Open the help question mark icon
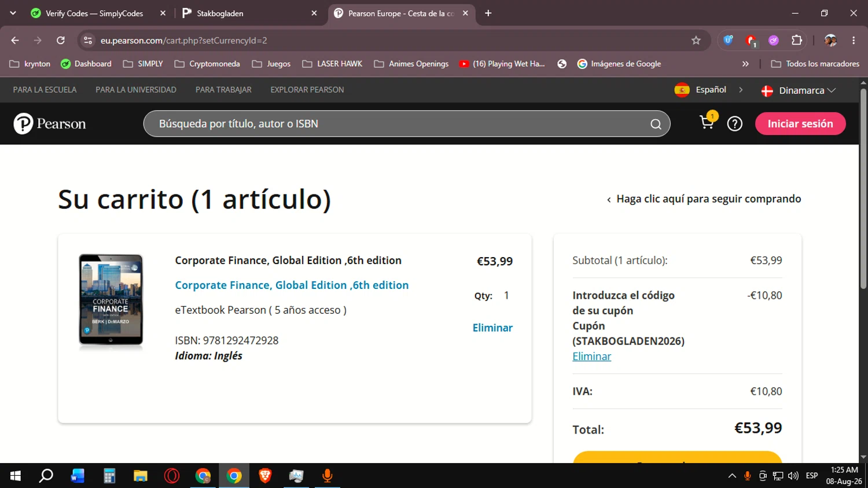Screen dimensions: 868x488 pyautogui.click(x=735, y=124)
